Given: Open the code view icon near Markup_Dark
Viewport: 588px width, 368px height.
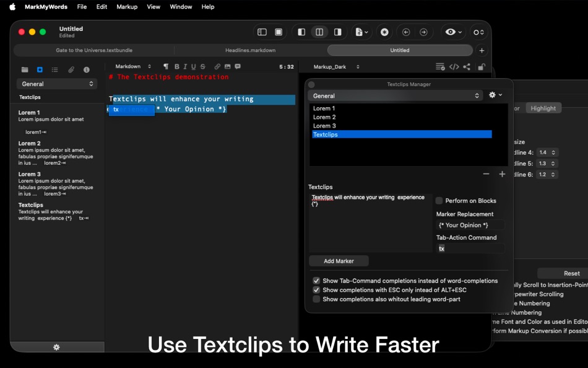Looking at the screenshot, I should 454,66.
